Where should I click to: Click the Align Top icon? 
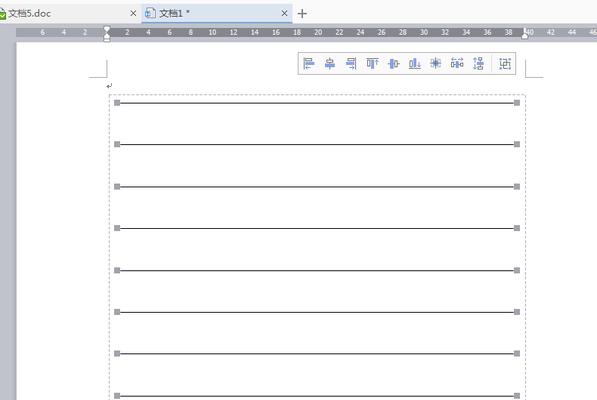pyautogui.click(x=372, y=63)
